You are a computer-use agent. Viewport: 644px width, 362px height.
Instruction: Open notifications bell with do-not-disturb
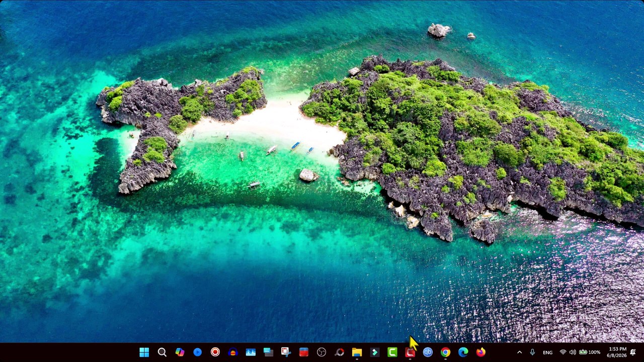pos(633,352)
